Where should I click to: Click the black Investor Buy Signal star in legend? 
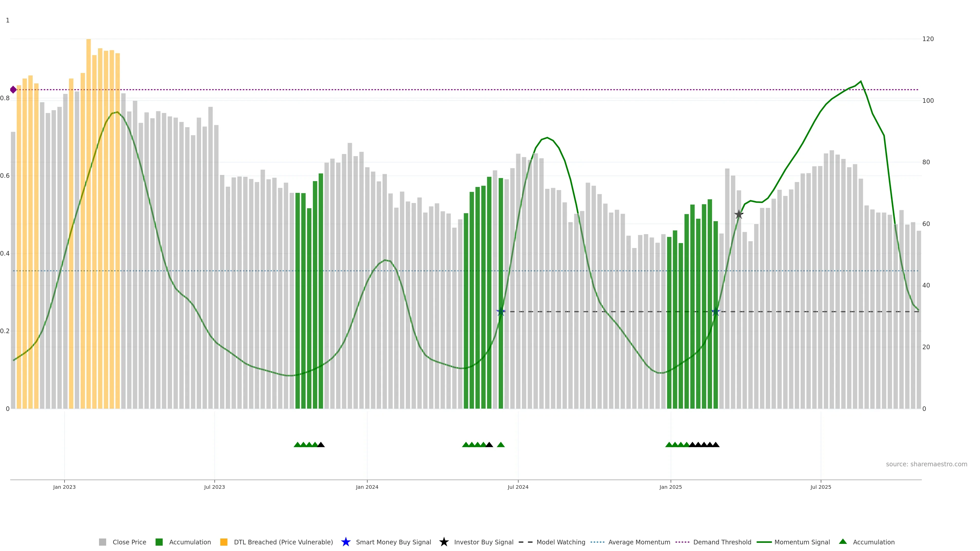444,542
